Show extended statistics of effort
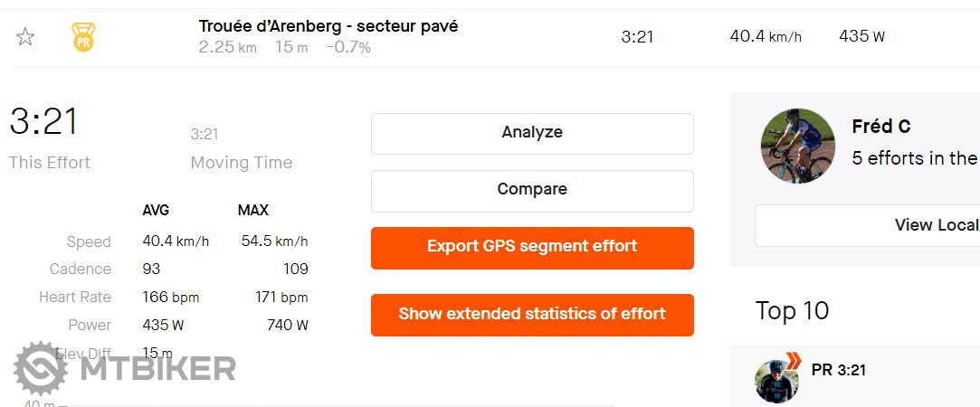Viewport: 980px width, 407px height. [x=532, y=315]
